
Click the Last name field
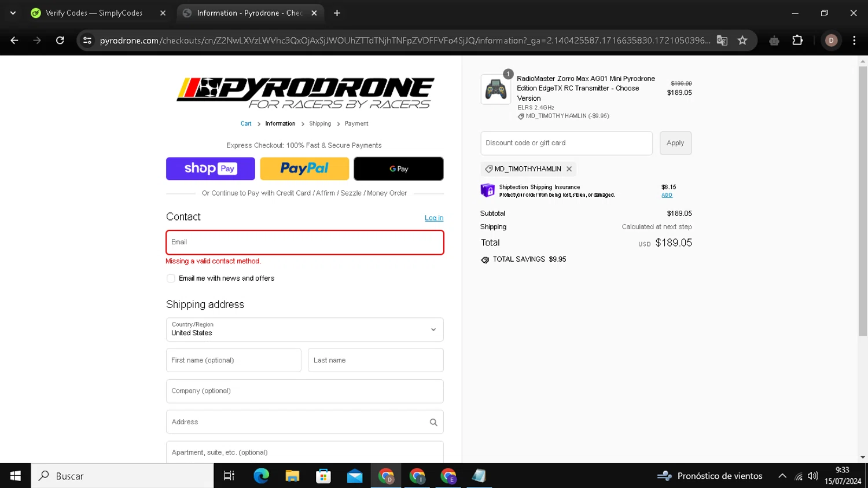376,360
